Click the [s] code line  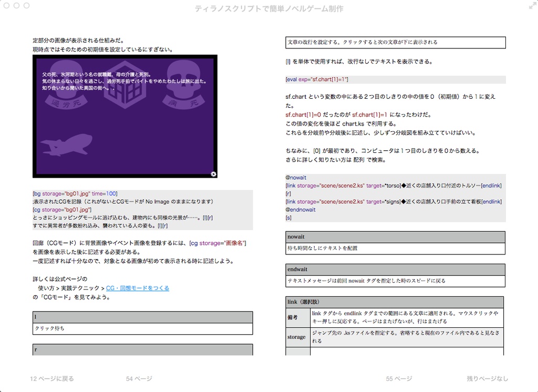(x=288, y=218)
